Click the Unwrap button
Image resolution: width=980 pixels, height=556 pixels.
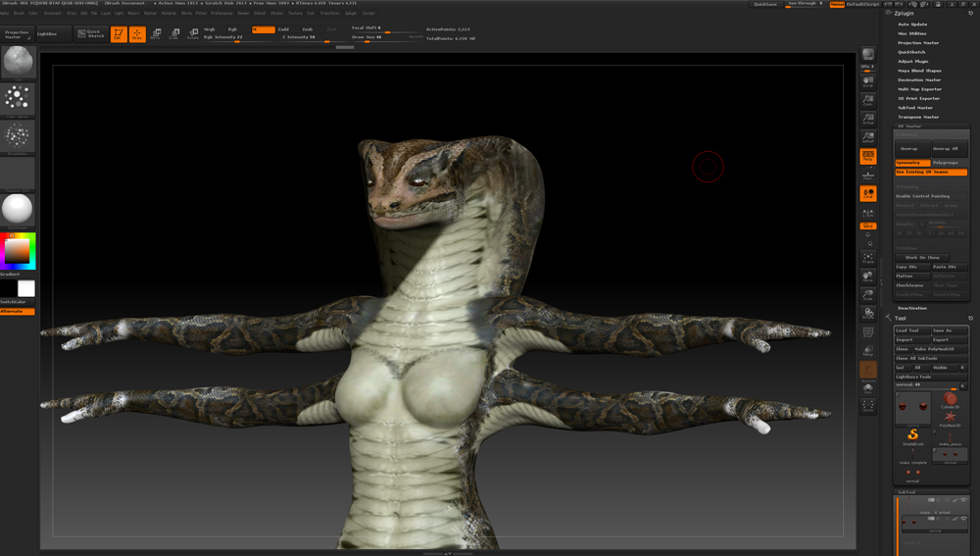click(910, 149)
